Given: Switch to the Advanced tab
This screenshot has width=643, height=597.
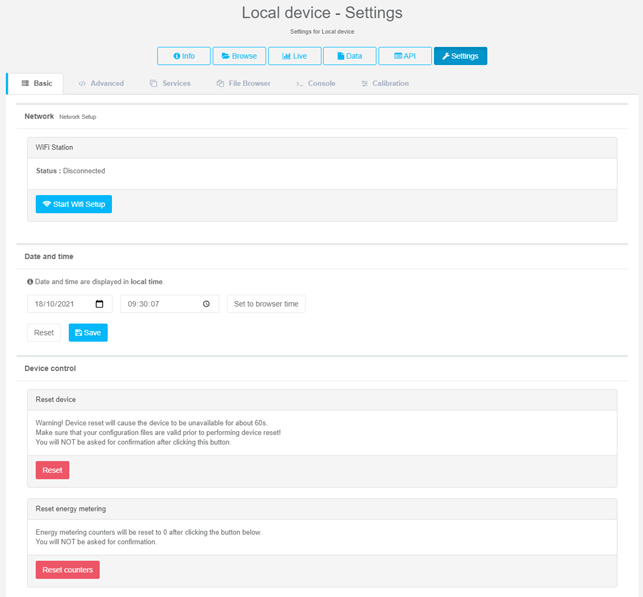Looking at the screenshot, I should tap(101, 84).
